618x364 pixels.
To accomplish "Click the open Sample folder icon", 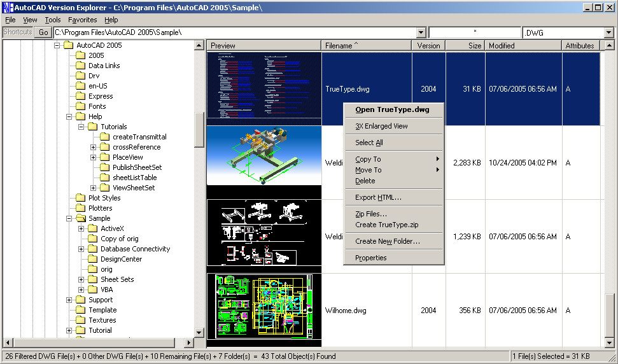I will click(x=80, y=219).
